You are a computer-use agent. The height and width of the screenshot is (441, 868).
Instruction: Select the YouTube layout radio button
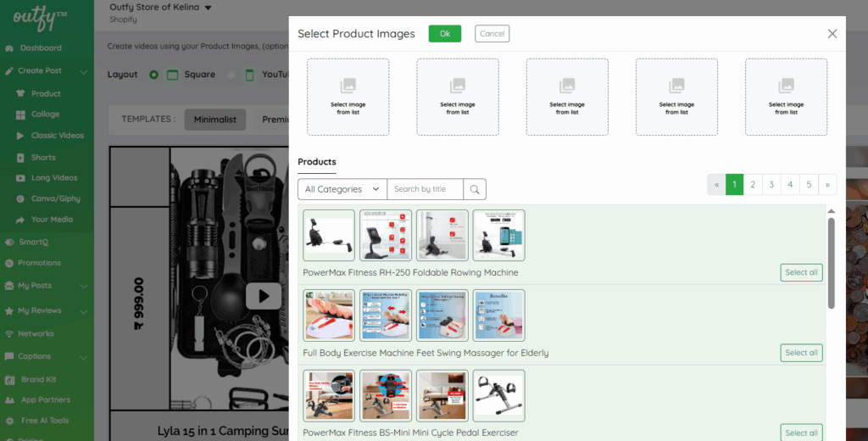click(231, 75)
